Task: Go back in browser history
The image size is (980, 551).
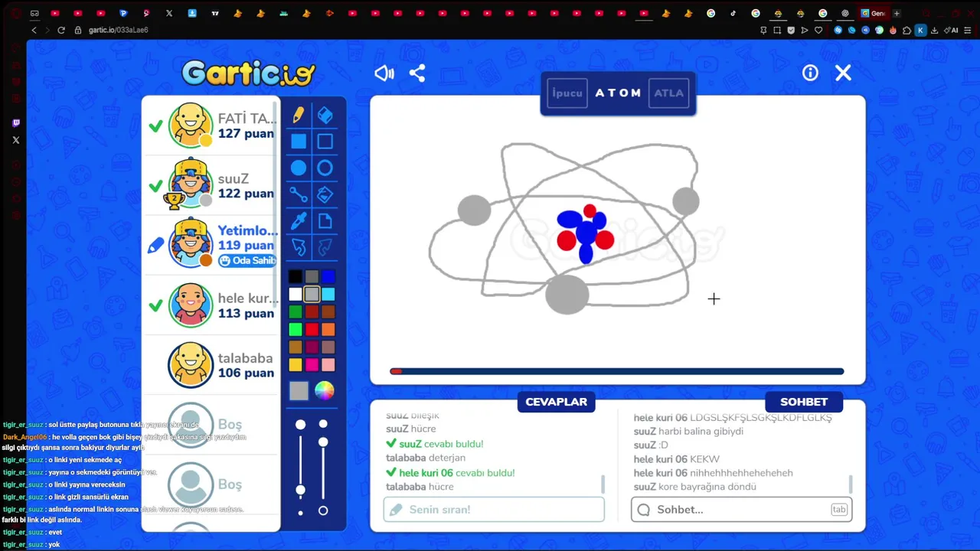Action: 34,30
